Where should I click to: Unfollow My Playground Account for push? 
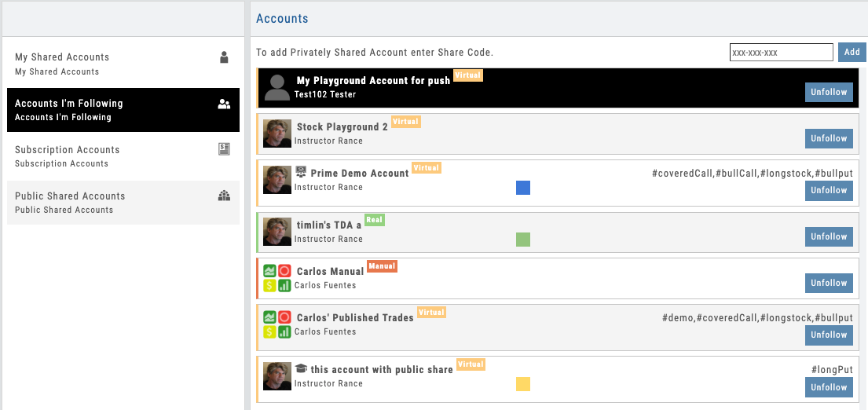[829, 92]
